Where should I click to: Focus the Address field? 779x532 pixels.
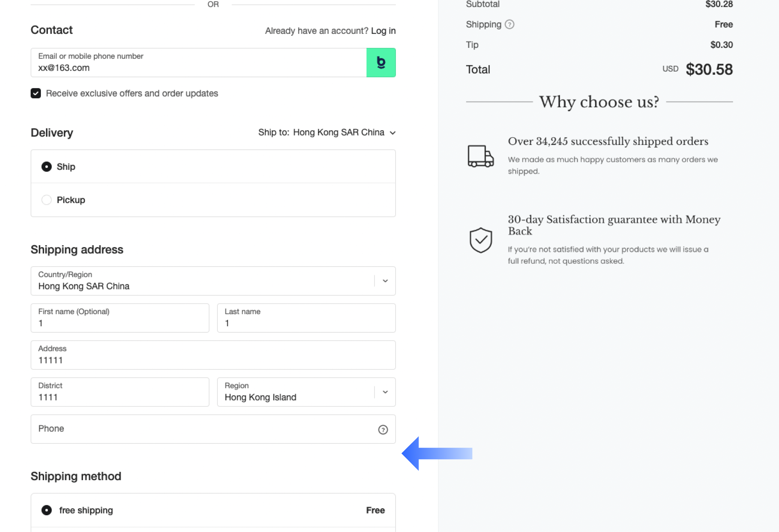(x=213, y=355)
